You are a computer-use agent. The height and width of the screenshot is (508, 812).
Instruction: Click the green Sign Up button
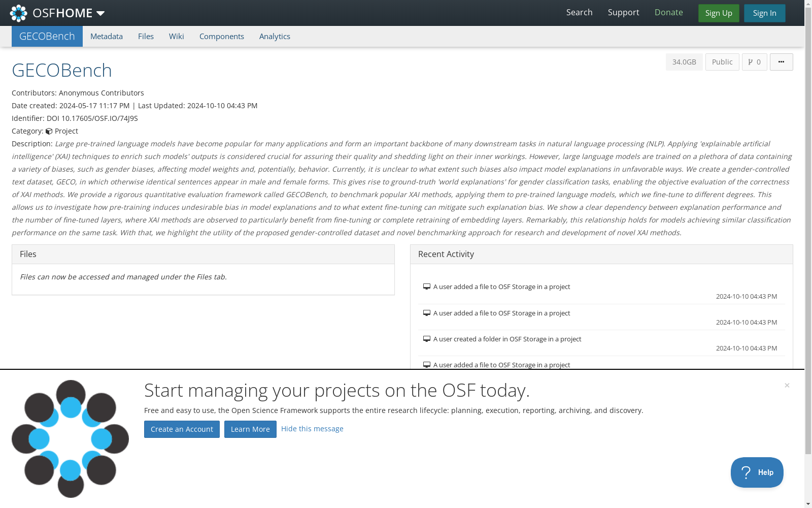719,13
